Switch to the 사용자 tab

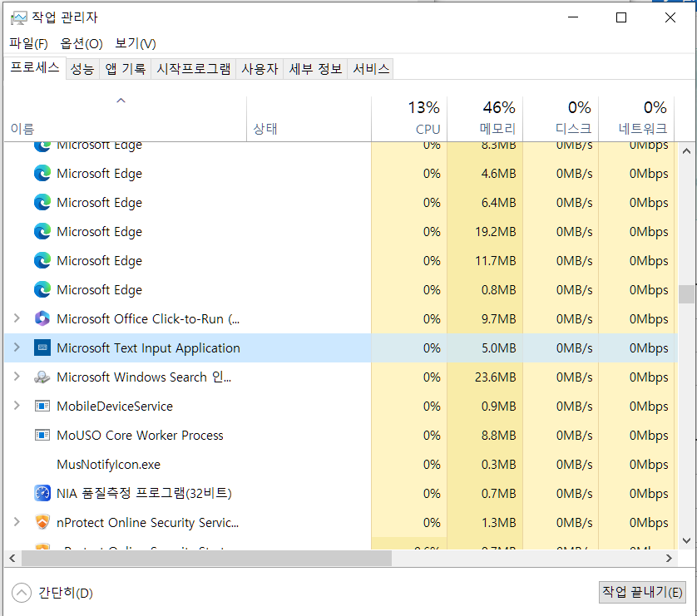coord(260,69)
